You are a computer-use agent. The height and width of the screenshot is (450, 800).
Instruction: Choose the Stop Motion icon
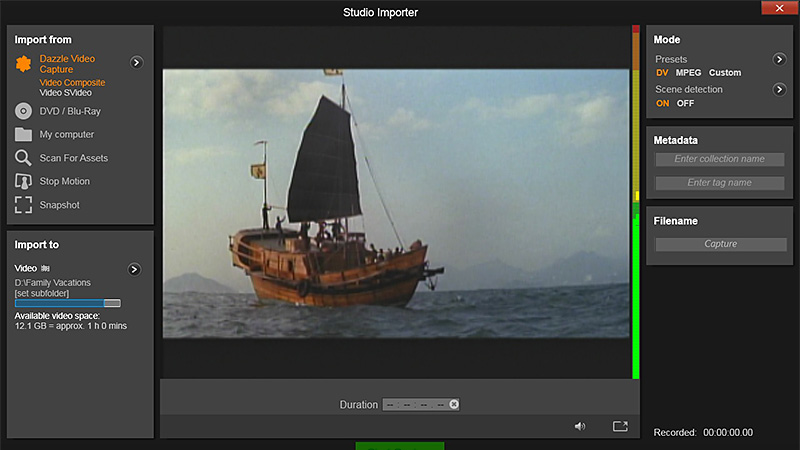coord(24,182)
